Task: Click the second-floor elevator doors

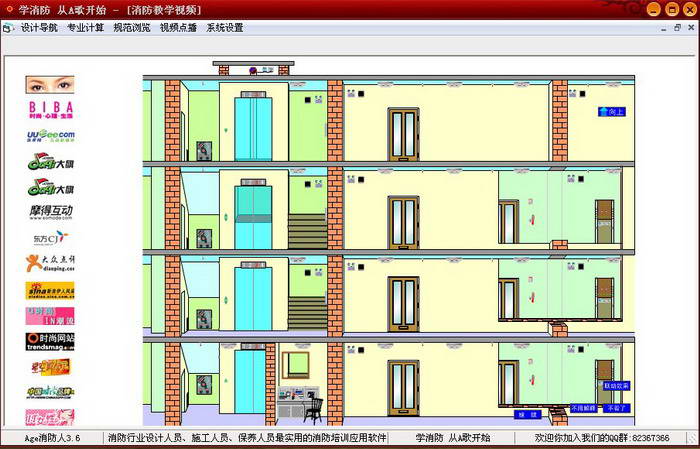Action: 253,299
